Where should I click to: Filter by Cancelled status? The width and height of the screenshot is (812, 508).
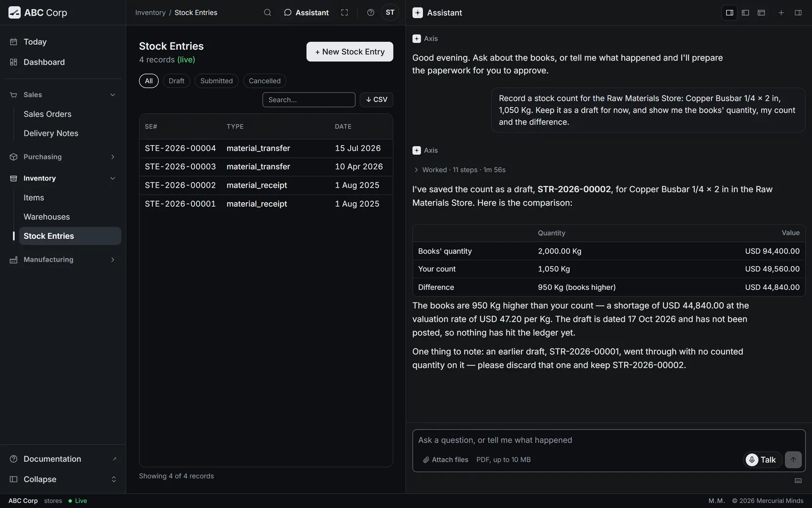[264, 81]
